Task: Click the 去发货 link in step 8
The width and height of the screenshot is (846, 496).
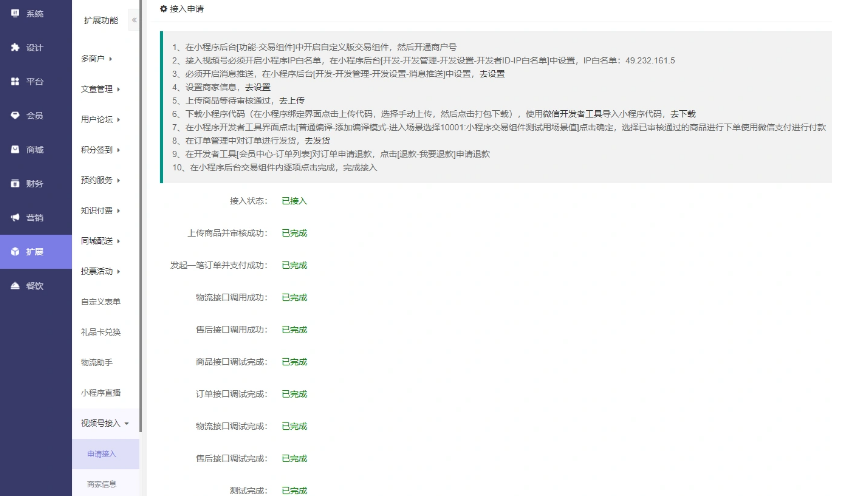Action: (317, 140)
